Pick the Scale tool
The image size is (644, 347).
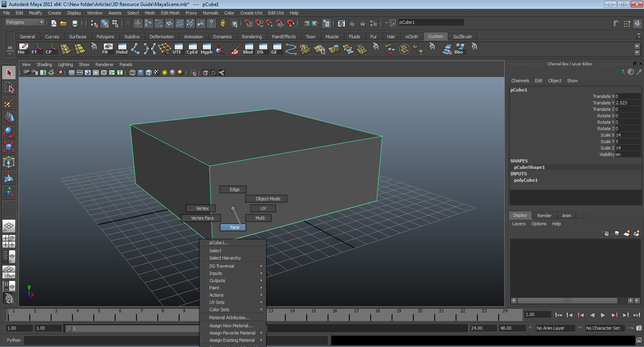pos(9,147)
